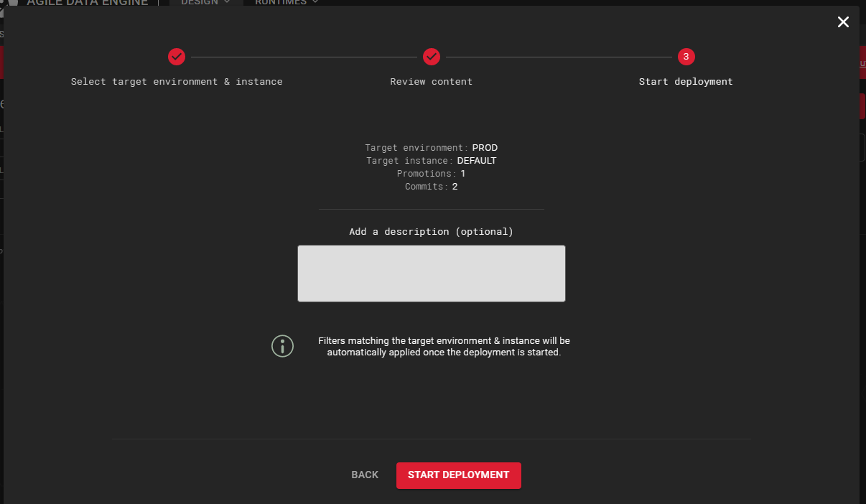Screen dimensions: 866x504
Task: Click the Promotions count value
Action: tap(463, 174)
